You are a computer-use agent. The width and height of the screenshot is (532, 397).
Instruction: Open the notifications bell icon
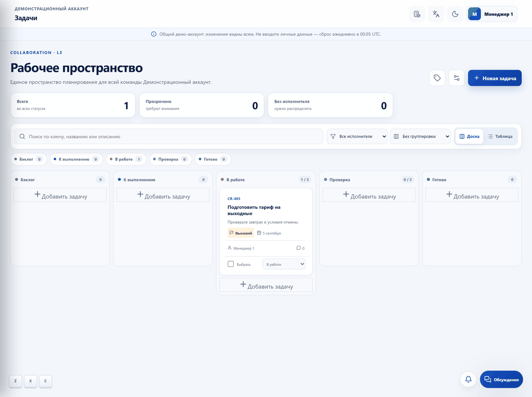469,380
